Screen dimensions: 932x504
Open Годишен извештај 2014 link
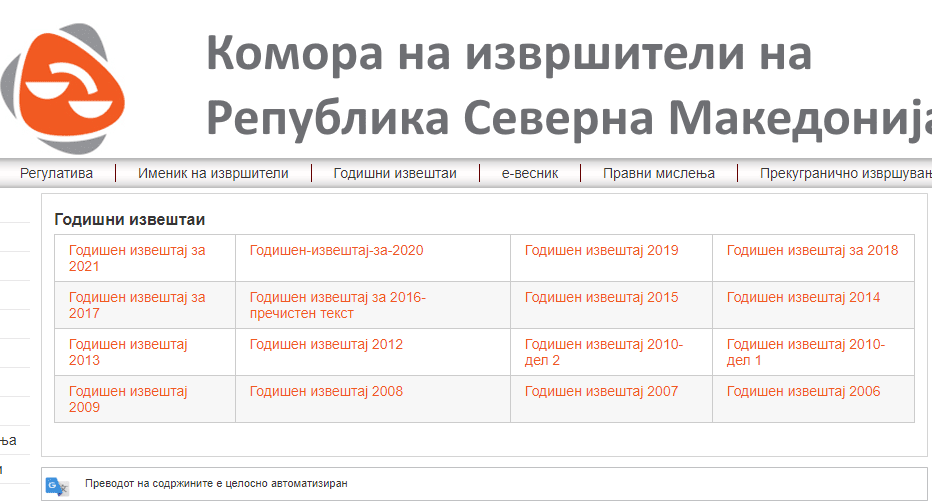coord(803,297)
